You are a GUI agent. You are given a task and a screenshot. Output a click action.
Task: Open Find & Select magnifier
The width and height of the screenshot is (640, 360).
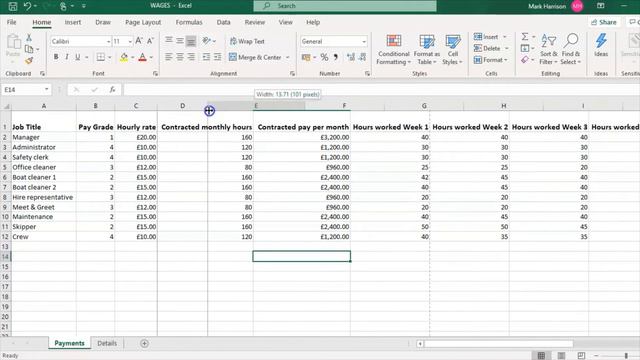coord(571,49)
